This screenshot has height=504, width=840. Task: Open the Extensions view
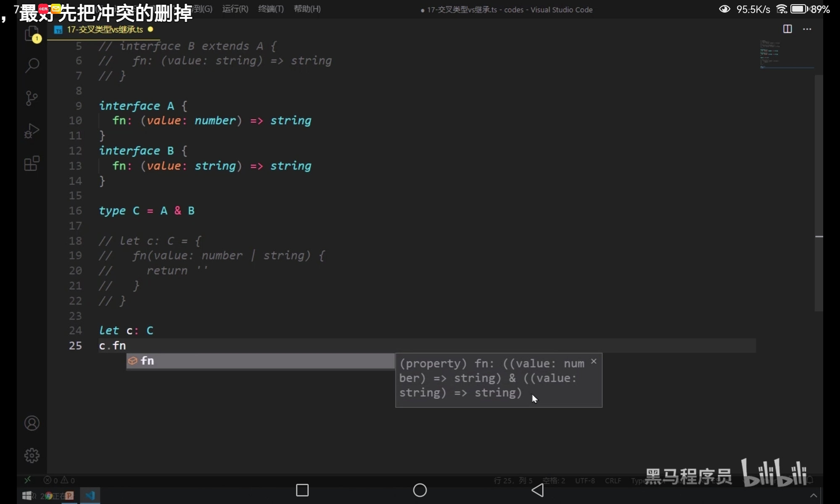coord(32,163)
